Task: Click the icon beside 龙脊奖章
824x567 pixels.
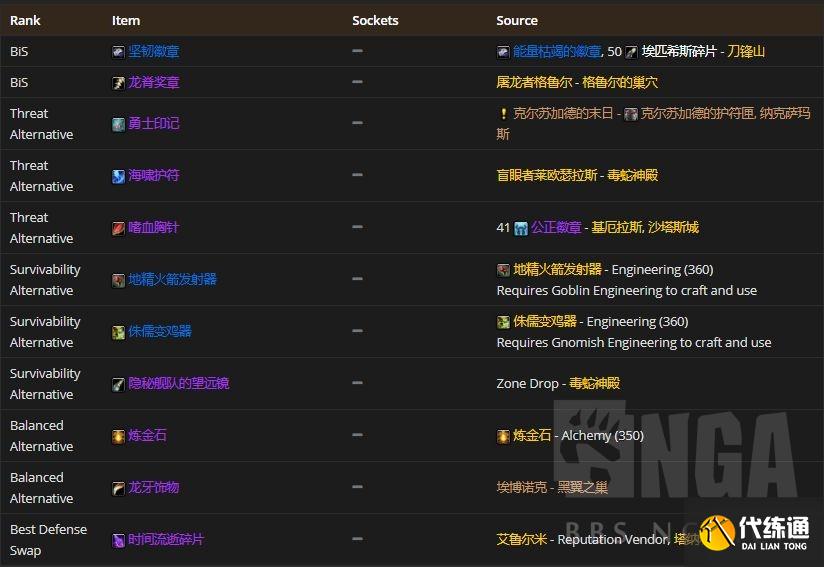Action: [x=118, y=83]
